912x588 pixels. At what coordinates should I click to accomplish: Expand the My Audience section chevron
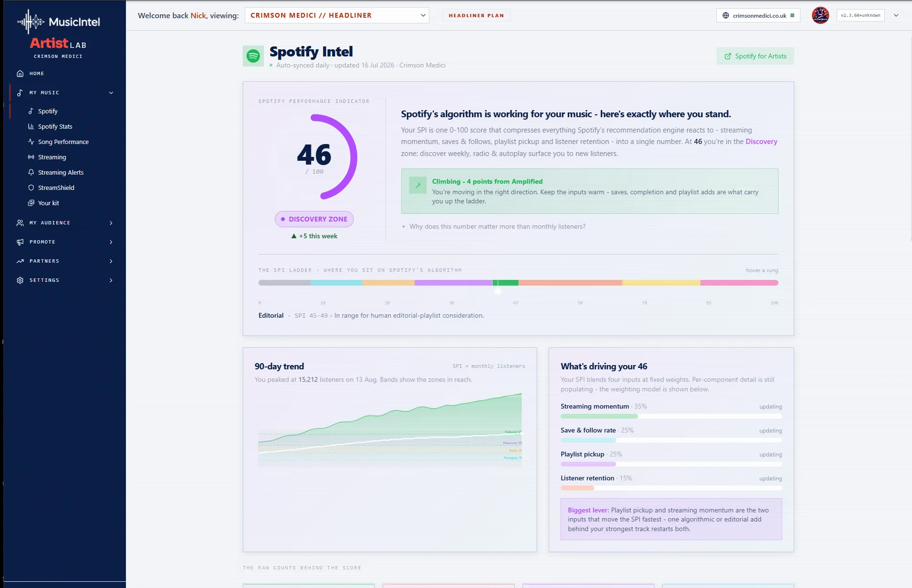[111, 223]
